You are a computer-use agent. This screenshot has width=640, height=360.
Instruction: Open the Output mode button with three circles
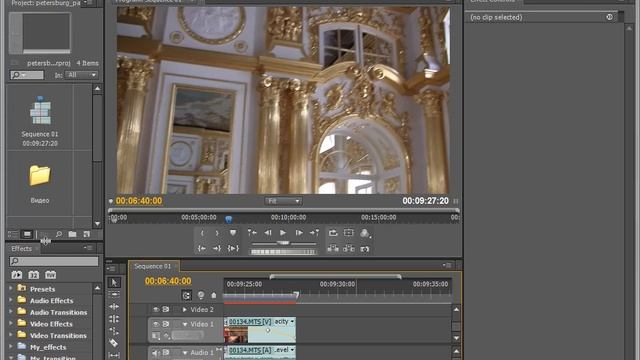[x=365, y=233]
